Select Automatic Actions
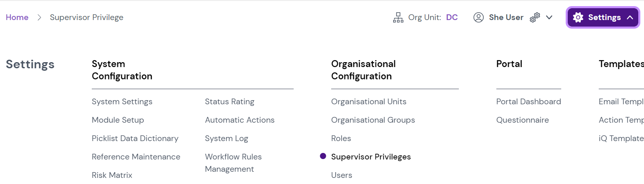 [x=240, y=120]
